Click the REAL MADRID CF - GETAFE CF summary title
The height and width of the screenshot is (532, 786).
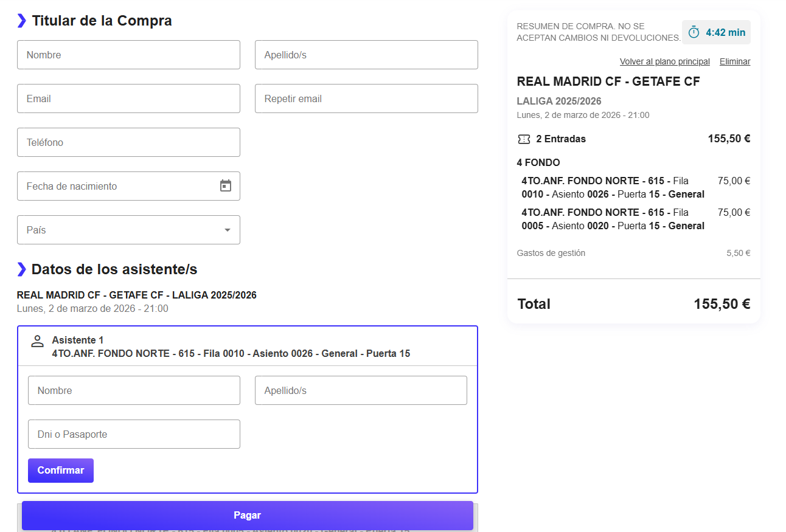coord(608,81)
